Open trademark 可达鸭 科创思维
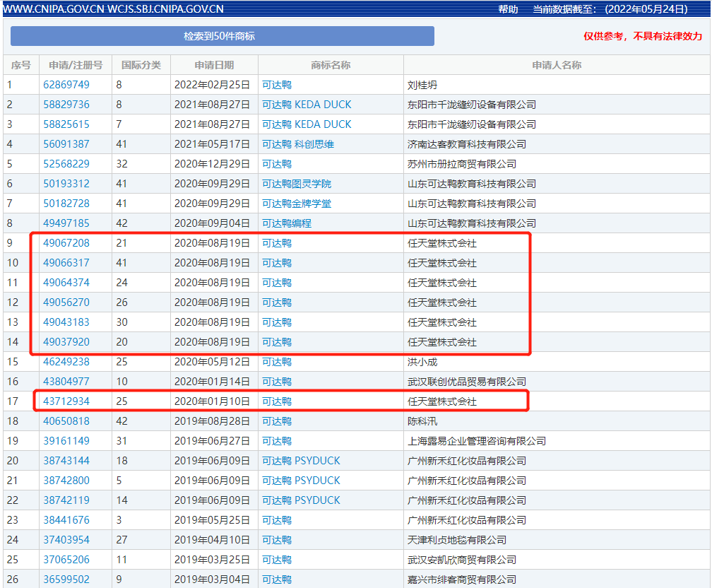Viewport: 712px width, 588px height. 298,144
